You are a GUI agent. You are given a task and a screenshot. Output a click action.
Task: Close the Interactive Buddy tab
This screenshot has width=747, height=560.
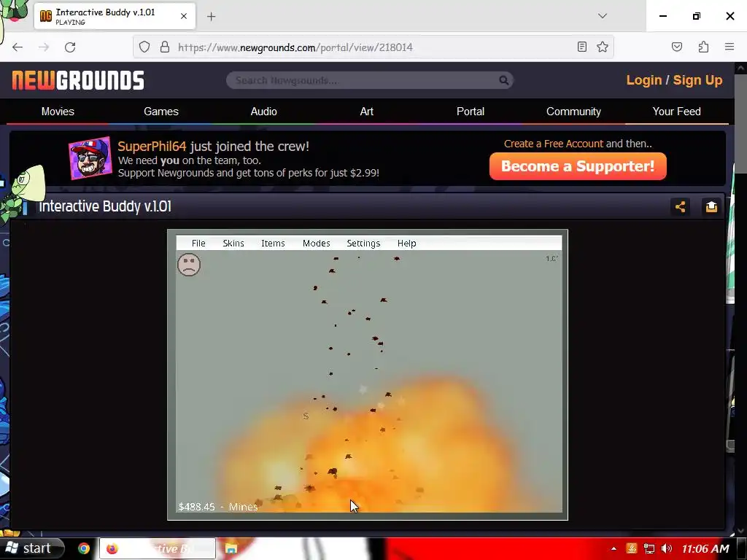[184, 16]
